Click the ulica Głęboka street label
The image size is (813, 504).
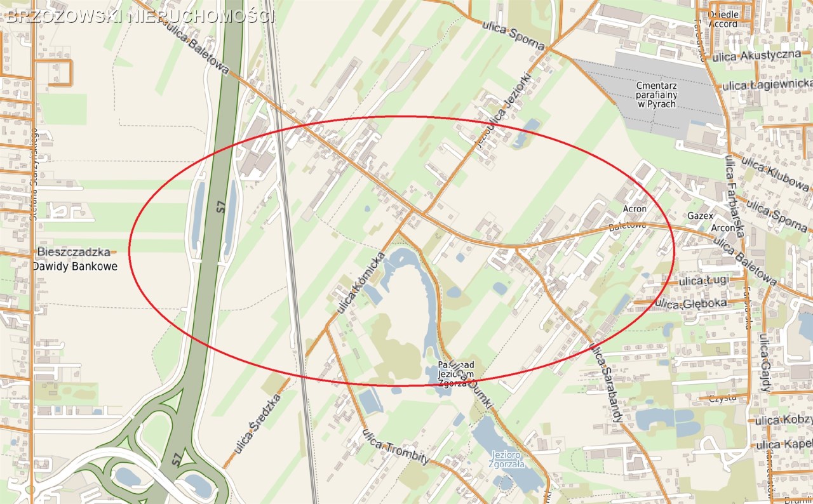point(691,303)
